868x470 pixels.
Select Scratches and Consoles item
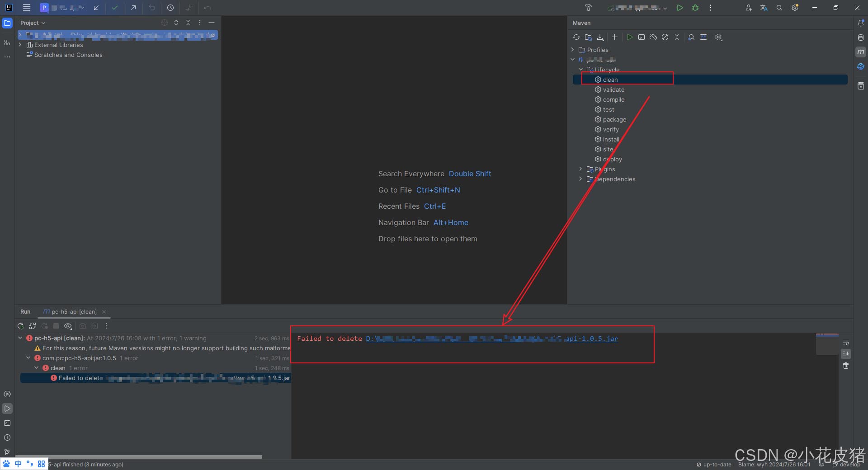click(64, 55)
